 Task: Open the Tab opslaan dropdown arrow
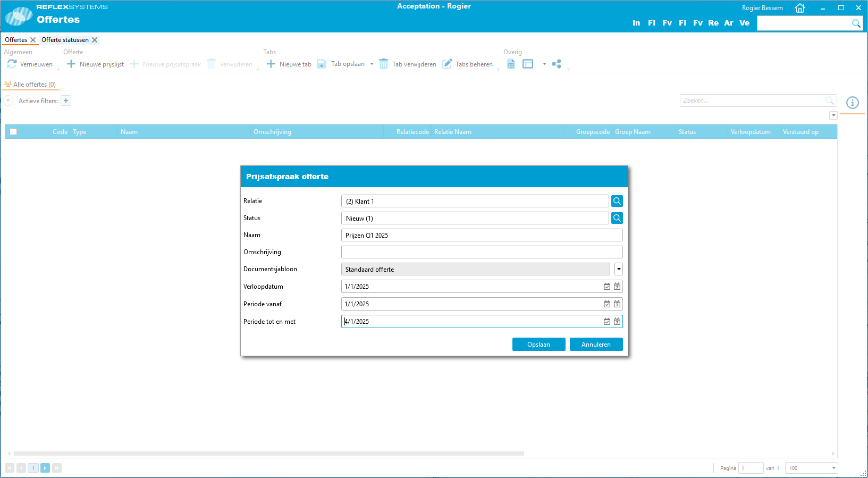click(x=372, y=64)
